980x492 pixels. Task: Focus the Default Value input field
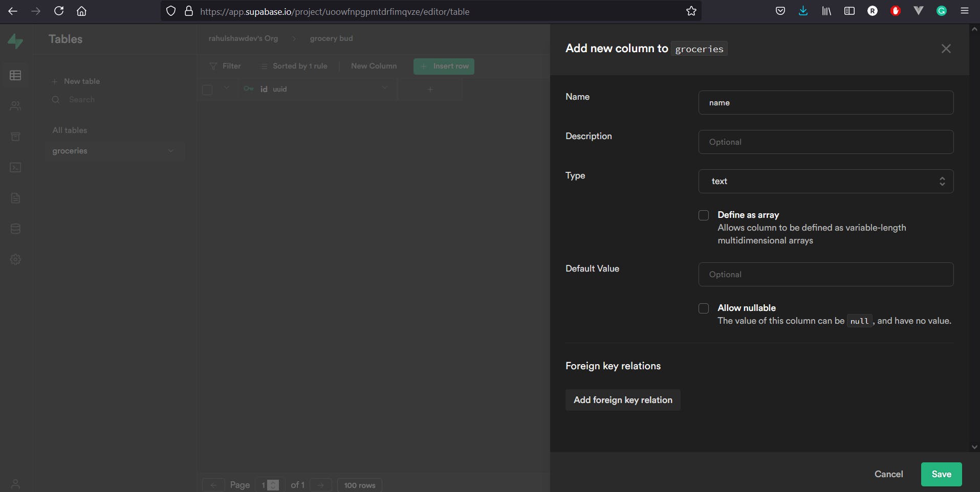point(825,274)
